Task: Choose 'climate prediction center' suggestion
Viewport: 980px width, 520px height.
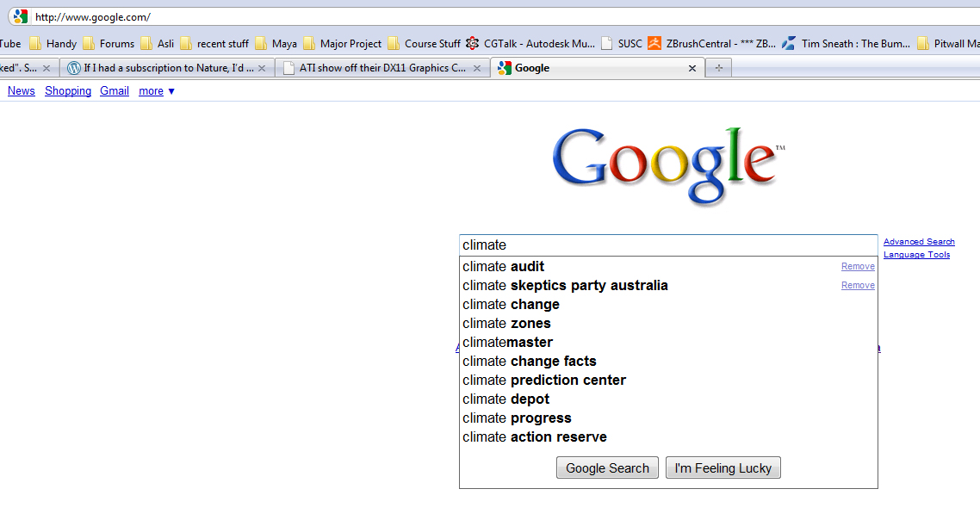Action: (543, 381)
